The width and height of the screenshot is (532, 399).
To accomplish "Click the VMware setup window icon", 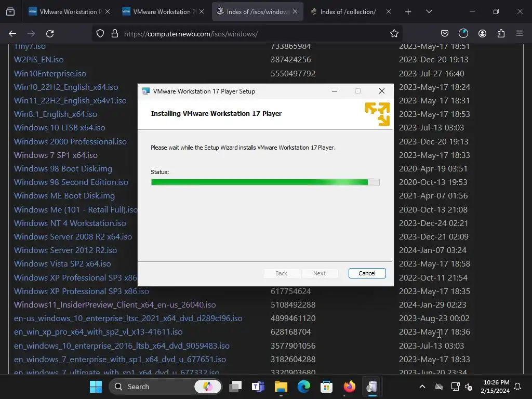I will click(x=146, y=91).
